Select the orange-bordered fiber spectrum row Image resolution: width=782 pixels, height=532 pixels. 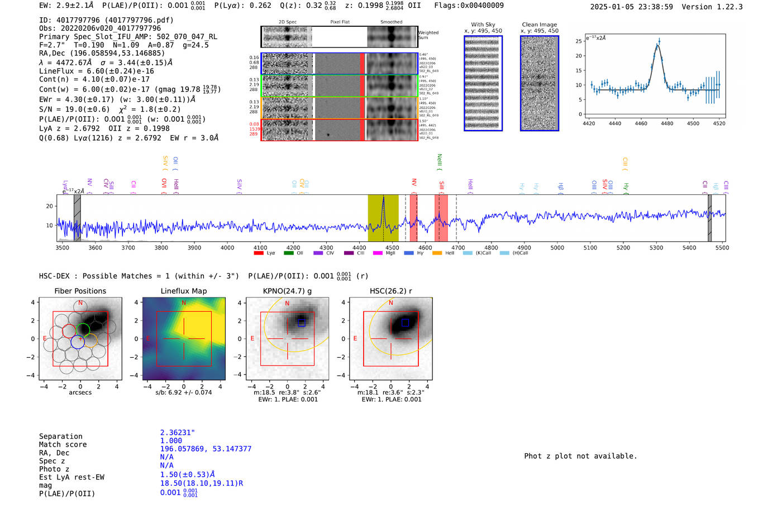340,108
